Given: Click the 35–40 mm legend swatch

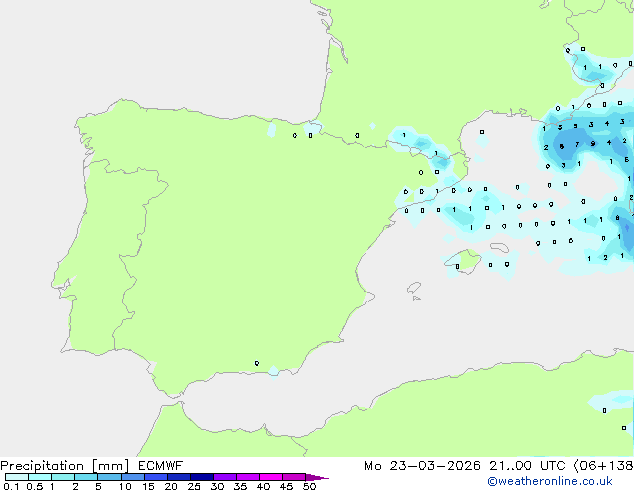Looking at the screenshot, I should coord(248,477).
